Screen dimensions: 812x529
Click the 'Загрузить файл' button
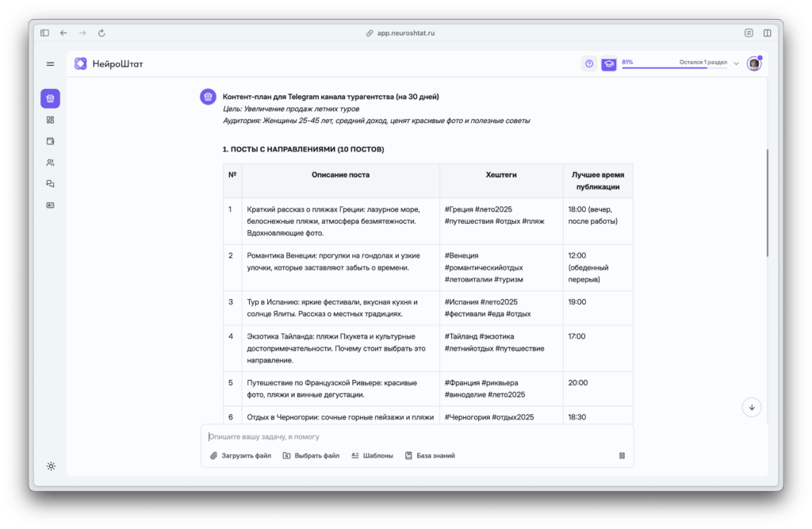(x=240, y=456)
